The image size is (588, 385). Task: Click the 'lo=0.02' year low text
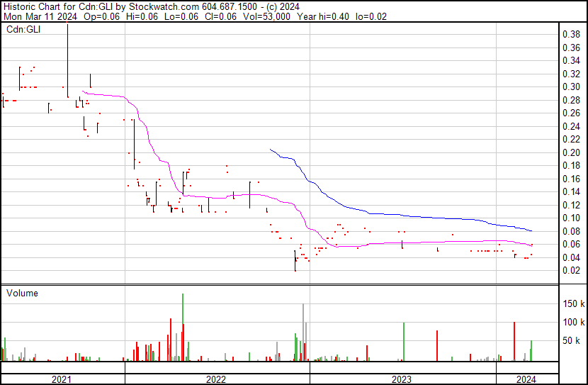[371, 16]
